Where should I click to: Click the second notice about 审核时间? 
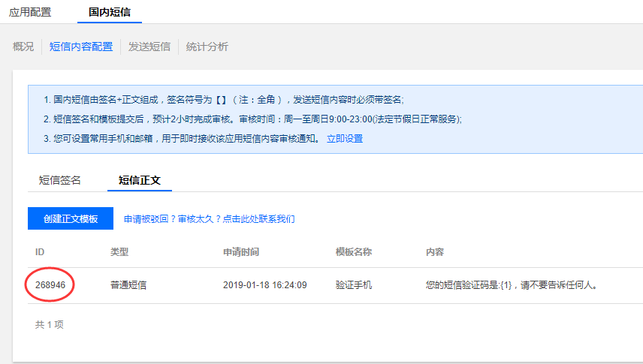point(252,119)
